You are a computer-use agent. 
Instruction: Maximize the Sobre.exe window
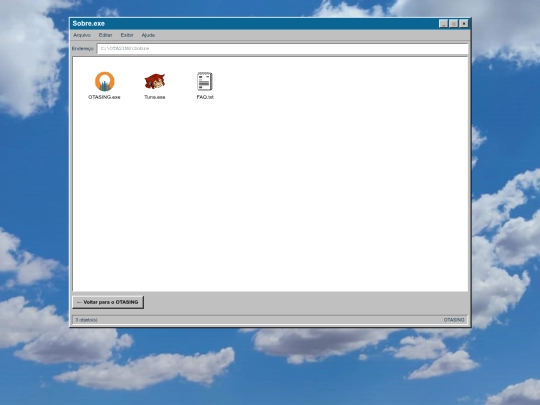click(454, 23)
